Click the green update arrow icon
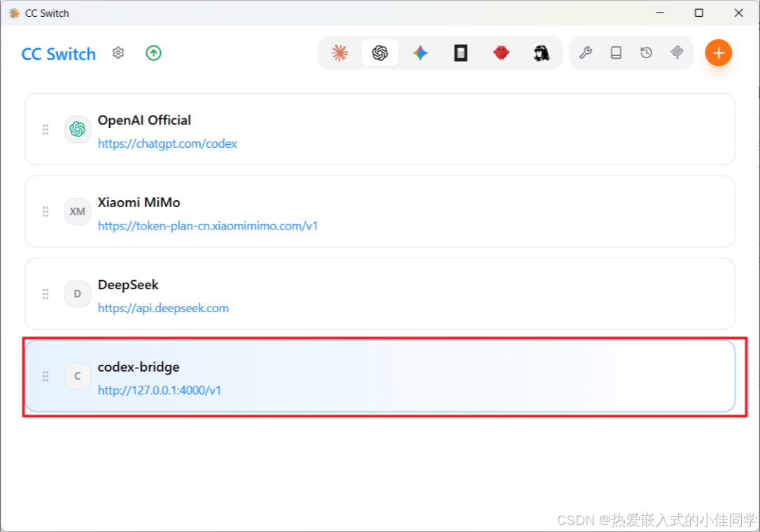This screenshot has height=532, width=760. coord(154,53)
